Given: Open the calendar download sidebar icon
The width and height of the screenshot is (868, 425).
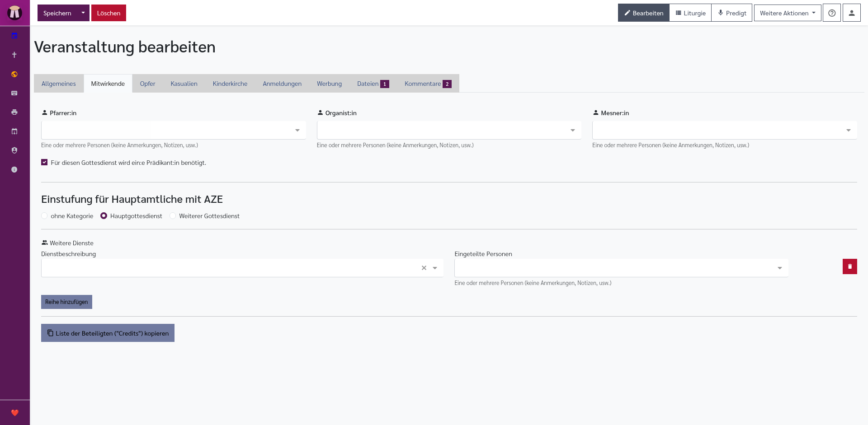Looking at the screenshot, I should [x=14, y=131].
